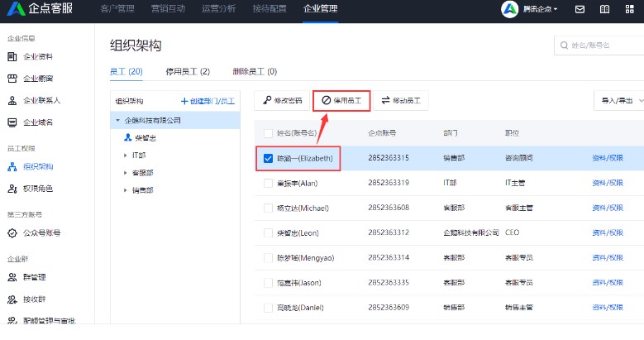Expand the IT部 tree node

[x=126, y=155]
